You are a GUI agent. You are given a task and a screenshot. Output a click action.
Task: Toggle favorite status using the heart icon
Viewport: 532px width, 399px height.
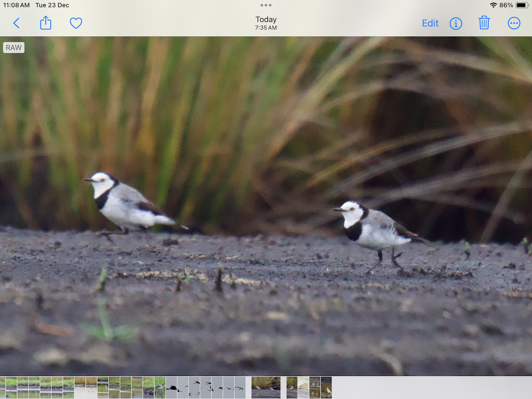click(x=75, y=23)
